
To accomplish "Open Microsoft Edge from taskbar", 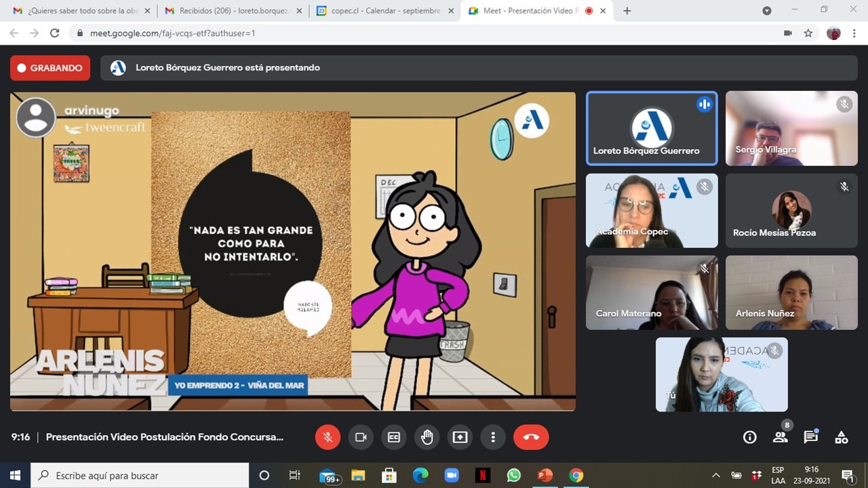I will click(420, 475).
